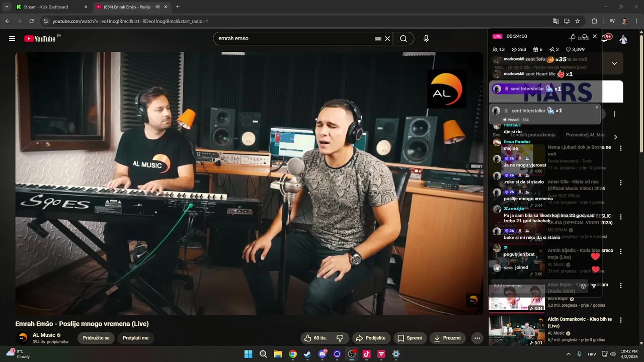Subscribe using Pretplati me button
This screenshot has height=362, width=644.
[136, 338]
